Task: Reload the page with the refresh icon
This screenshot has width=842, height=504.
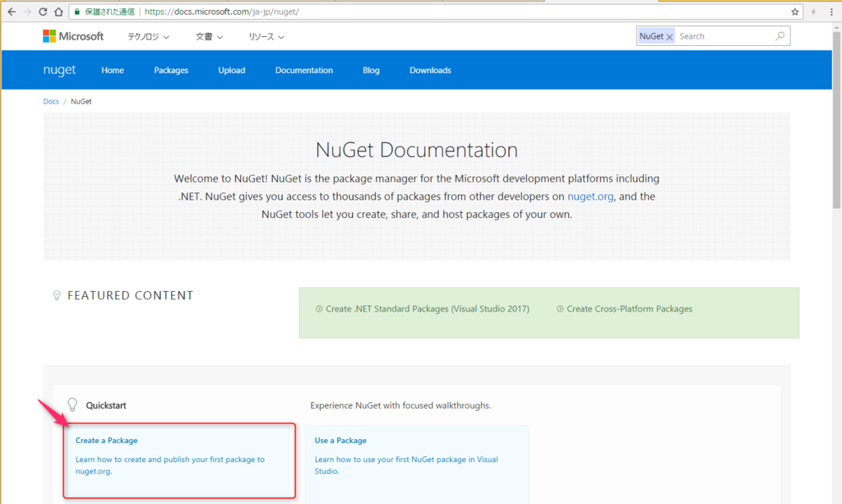Action: [x=43, y=12]
